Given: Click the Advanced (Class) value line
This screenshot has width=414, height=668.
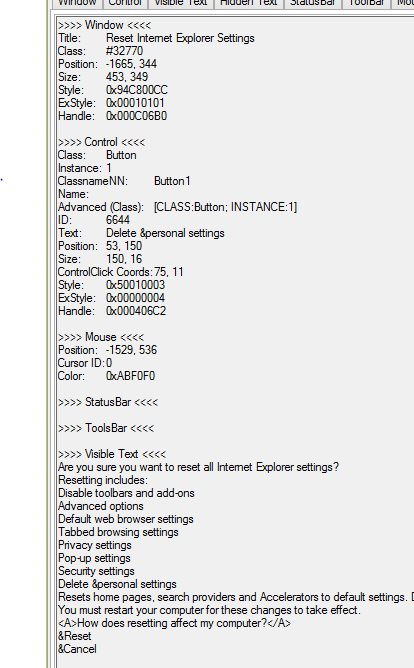Looking at the screenshot, I should pos(177,207).
